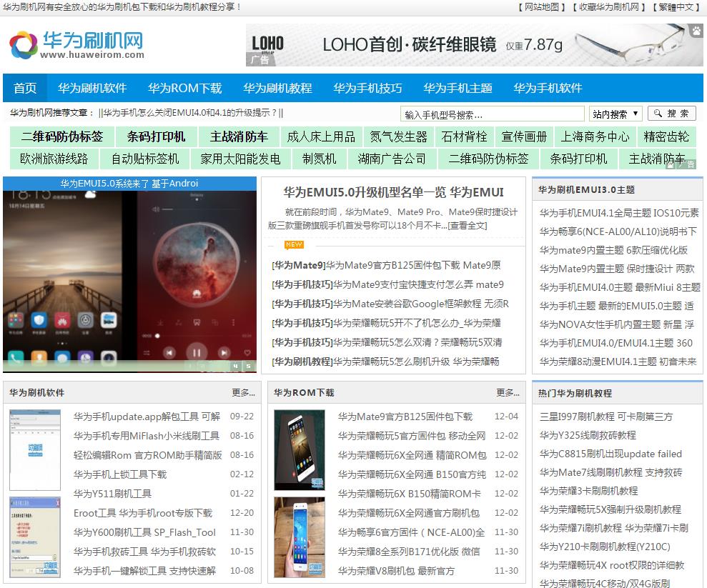The height and width of the screenshot is (588, 707).
Task: Open 华为荣耀畅玩5官方固件包 ROM link
Action: pyautogui.click(x=412, y=436)
